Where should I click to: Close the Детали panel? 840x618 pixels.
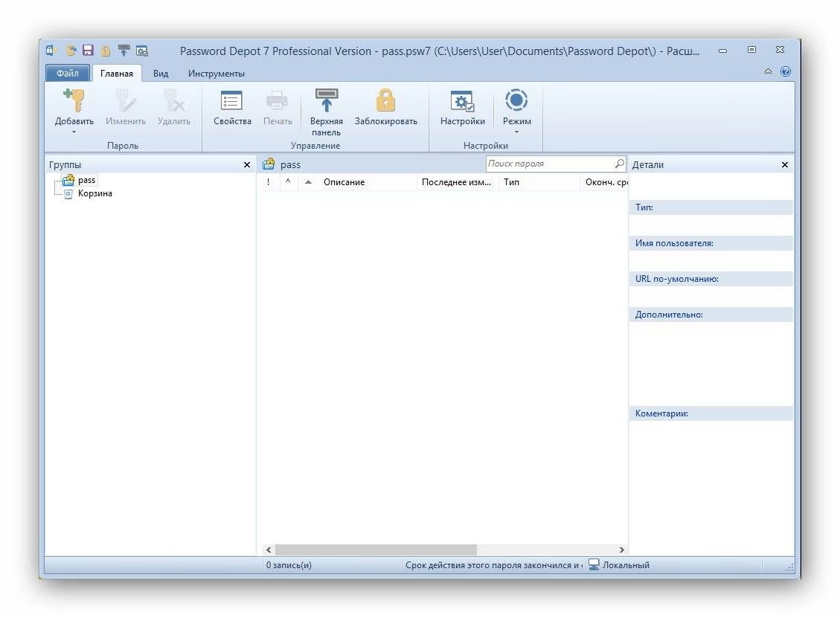coord(785,165)
